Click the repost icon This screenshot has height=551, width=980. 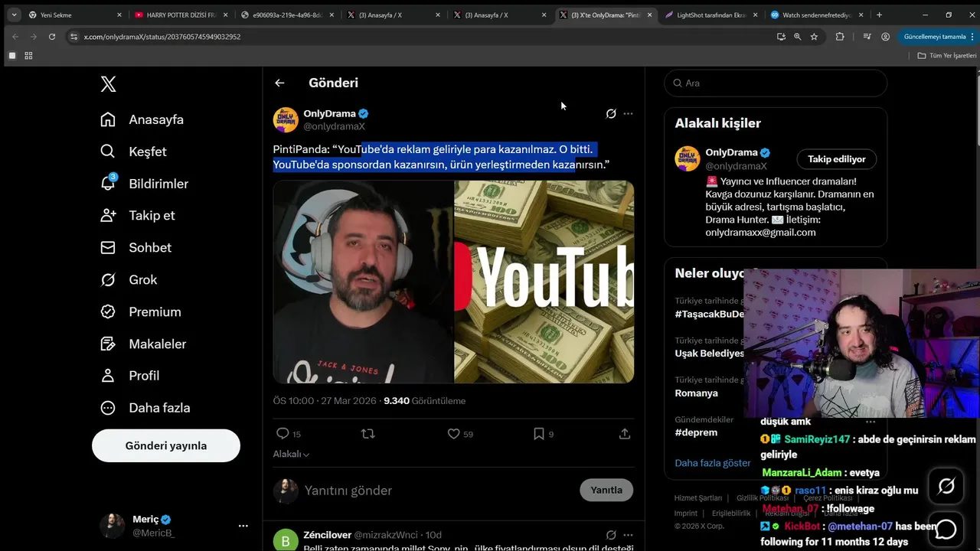pos(367,434)
